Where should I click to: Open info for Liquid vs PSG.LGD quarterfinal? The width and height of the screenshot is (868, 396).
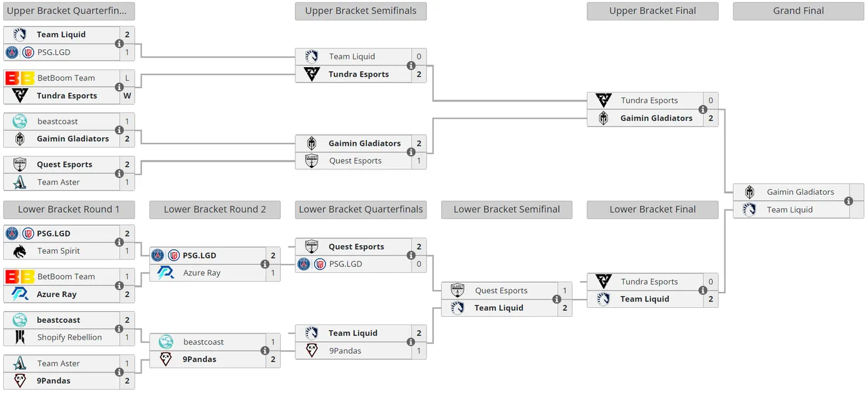[119, 43]
